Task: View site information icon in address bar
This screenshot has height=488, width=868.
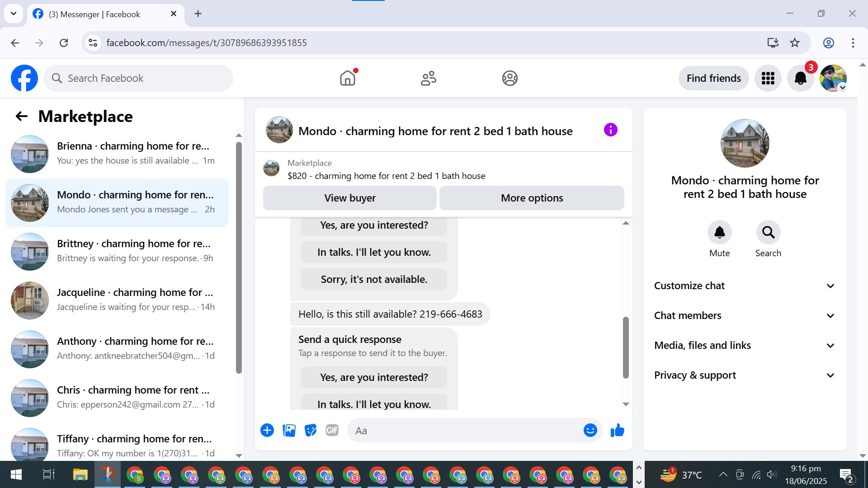Action: [93, 43]
